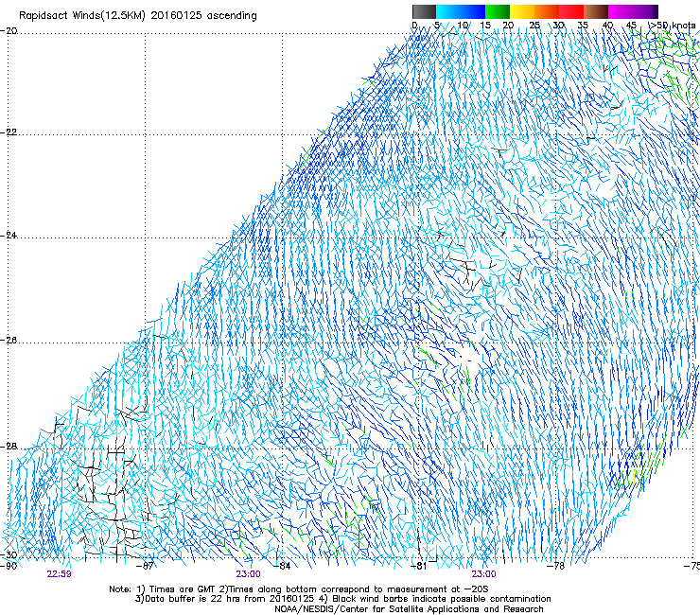
Task: Click the '40' legend scale label
Action: pyautogui.click(x=607, y=26)
